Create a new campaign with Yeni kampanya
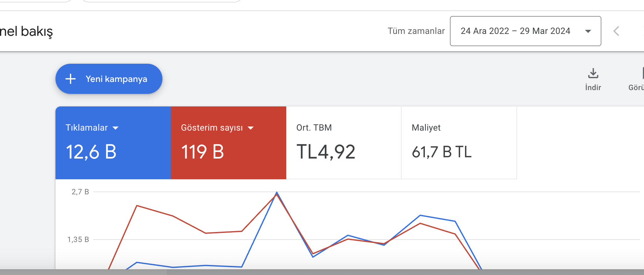The image size is (644, 275). [x=109, y=79]
